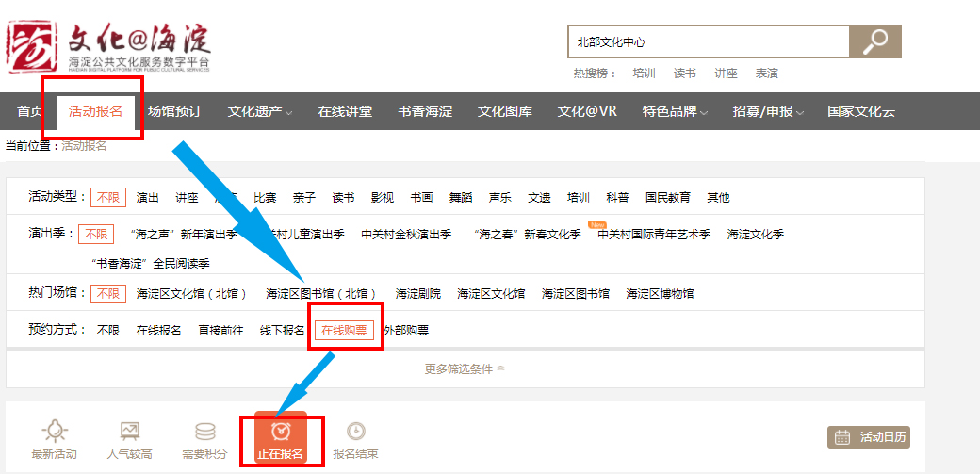This screenshot has width=980, height=474.
Task: Select the 正在报名 alarm clock icon
Action: (x=281, y=432)
